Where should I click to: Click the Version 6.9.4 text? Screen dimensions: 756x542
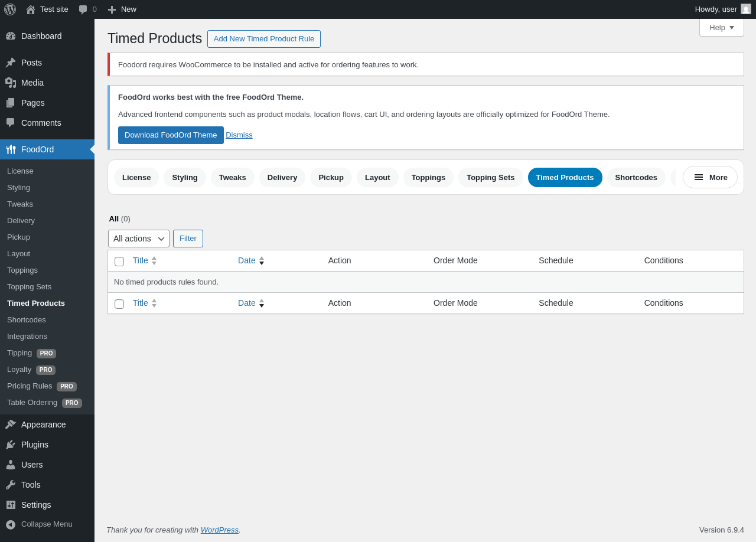coord(722,530)
